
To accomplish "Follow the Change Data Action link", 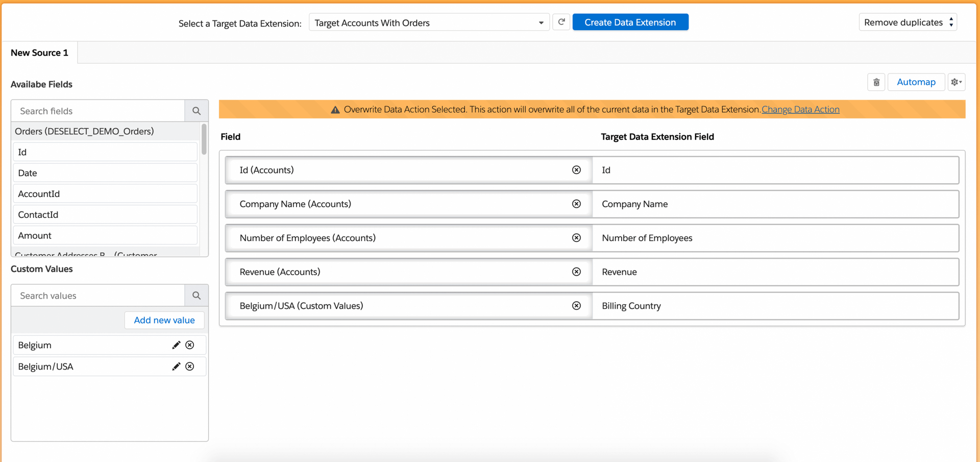I will pyautogui.click(x=800, y=109).
